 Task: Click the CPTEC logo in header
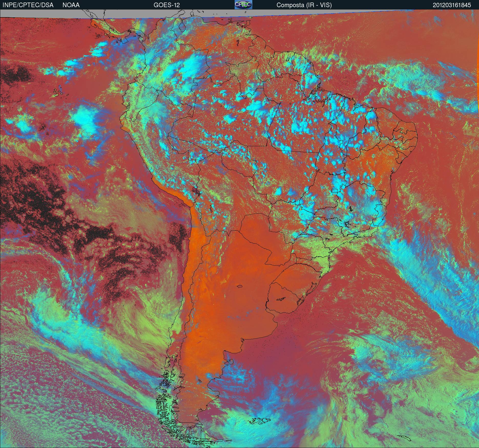(243, 5)
